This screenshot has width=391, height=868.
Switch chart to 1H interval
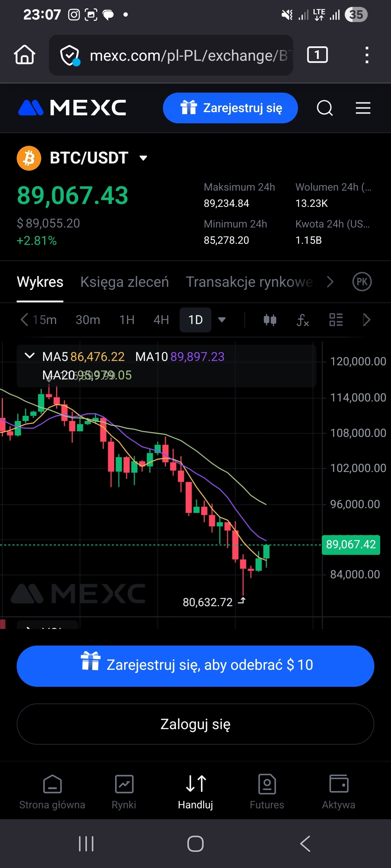(127, 320)
